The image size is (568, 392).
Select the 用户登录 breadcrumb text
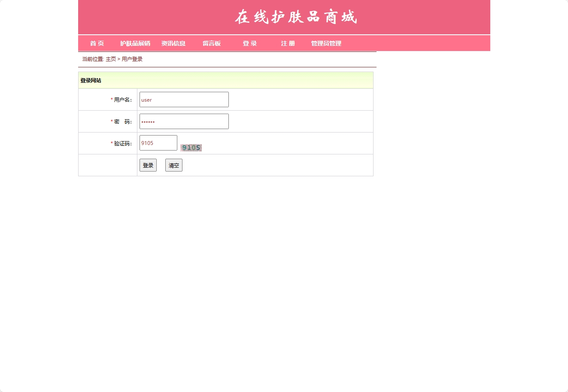click(132, 59)
